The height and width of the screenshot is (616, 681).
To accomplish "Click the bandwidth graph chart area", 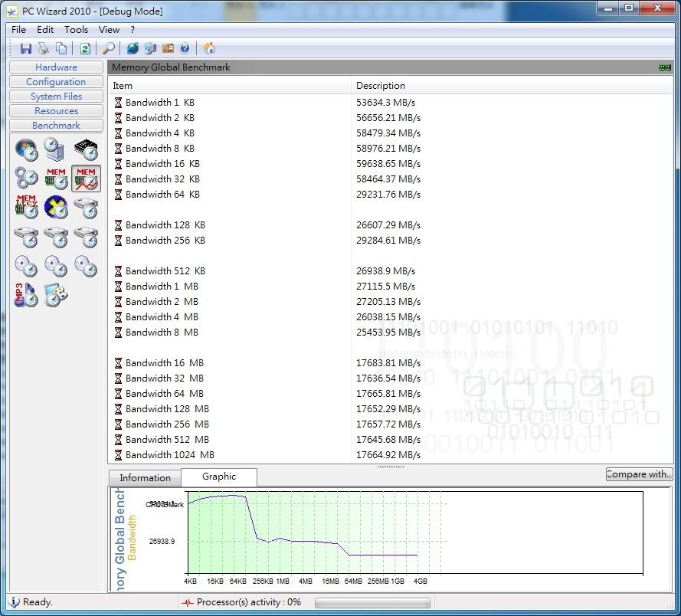I will click(x=414, y=532).
